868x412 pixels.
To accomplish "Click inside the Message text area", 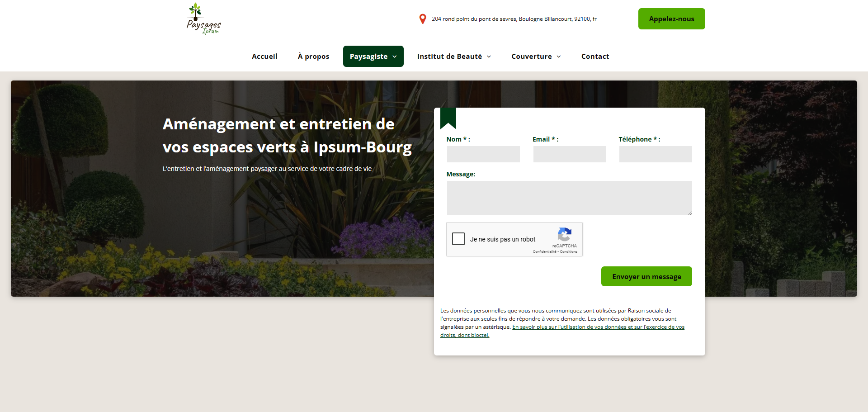I will [569, 198].
